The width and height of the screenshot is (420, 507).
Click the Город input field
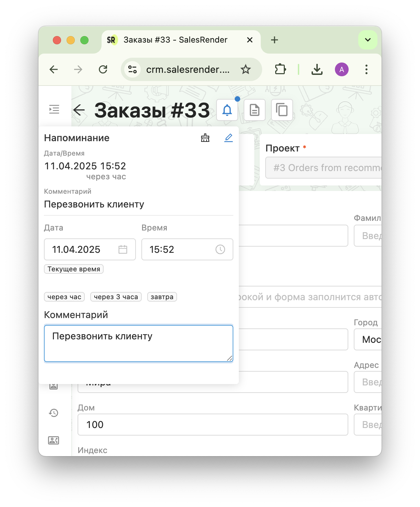[x=368, y=339]
